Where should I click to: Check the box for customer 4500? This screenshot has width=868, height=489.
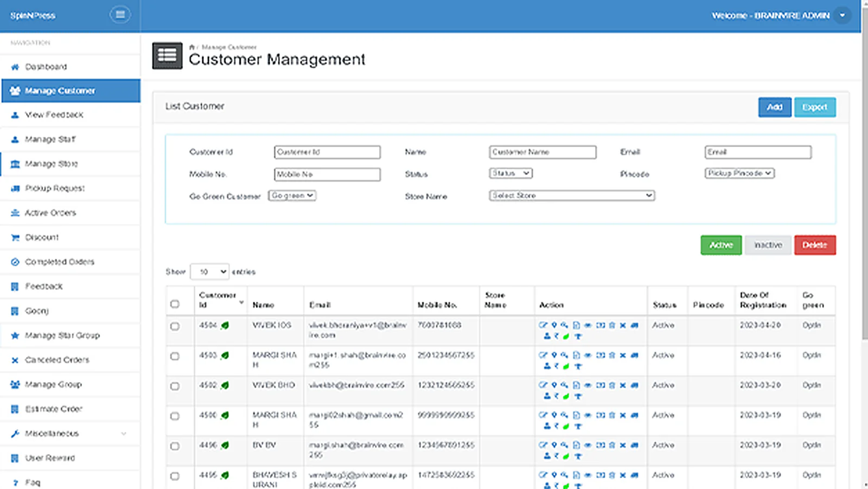pos(175,416)
